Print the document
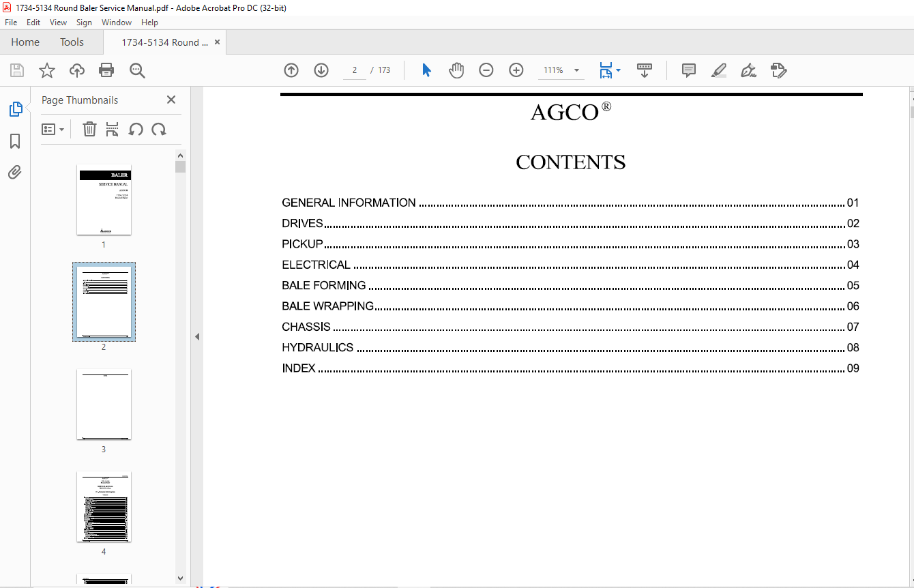914x588 pixels. click(106, 70)
